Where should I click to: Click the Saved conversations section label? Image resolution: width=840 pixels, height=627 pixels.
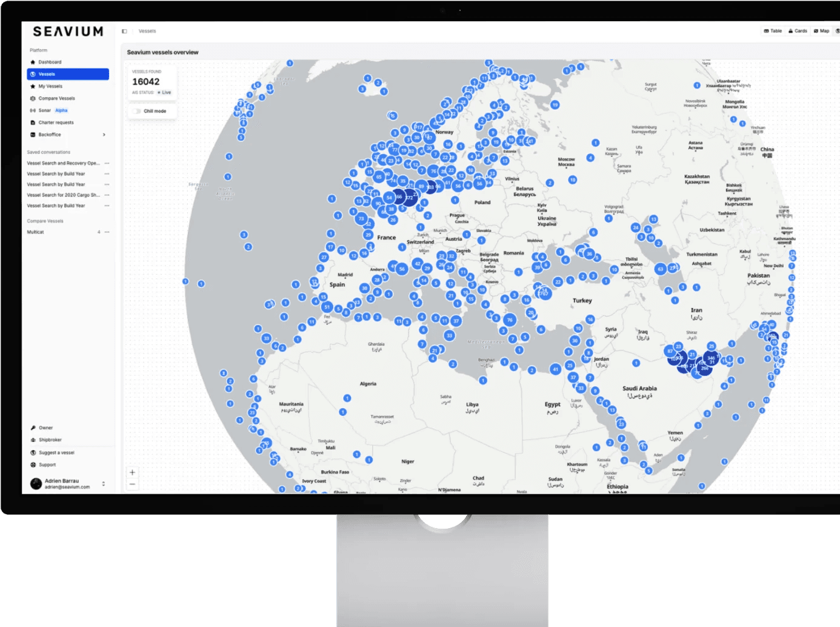pos(48,152)
